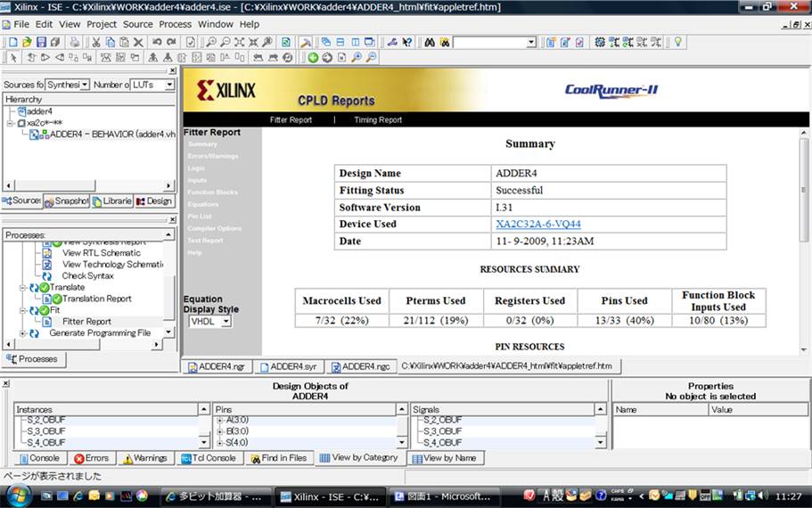Click the Paste clipboard icon
The height and width of the screenshot is (508, 812).
click(x=124, y=43)
